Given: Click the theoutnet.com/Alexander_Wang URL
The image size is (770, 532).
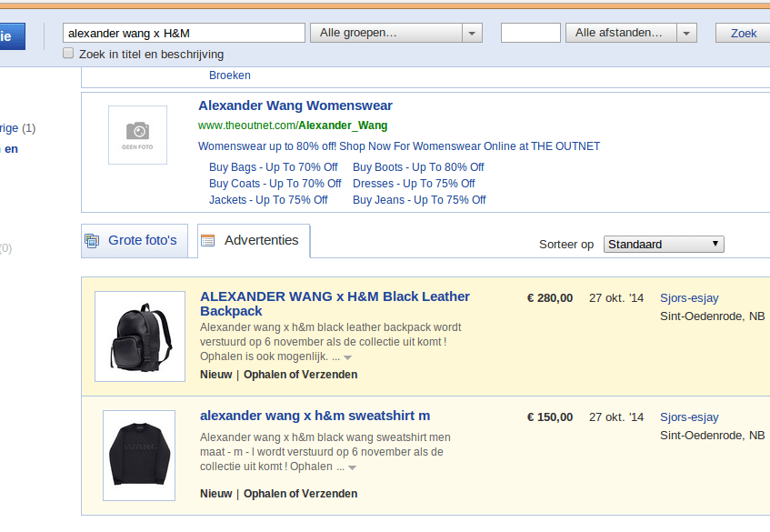Looking at the screenshot, I should pyautogui.click(x=293, y=125).
